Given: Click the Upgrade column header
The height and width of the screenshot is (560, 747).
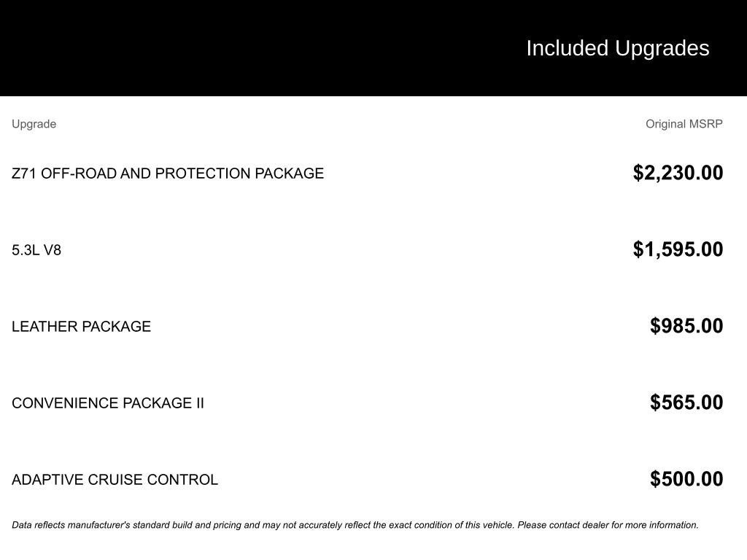Looking at the screenshot, I should (x=34, y=124).
